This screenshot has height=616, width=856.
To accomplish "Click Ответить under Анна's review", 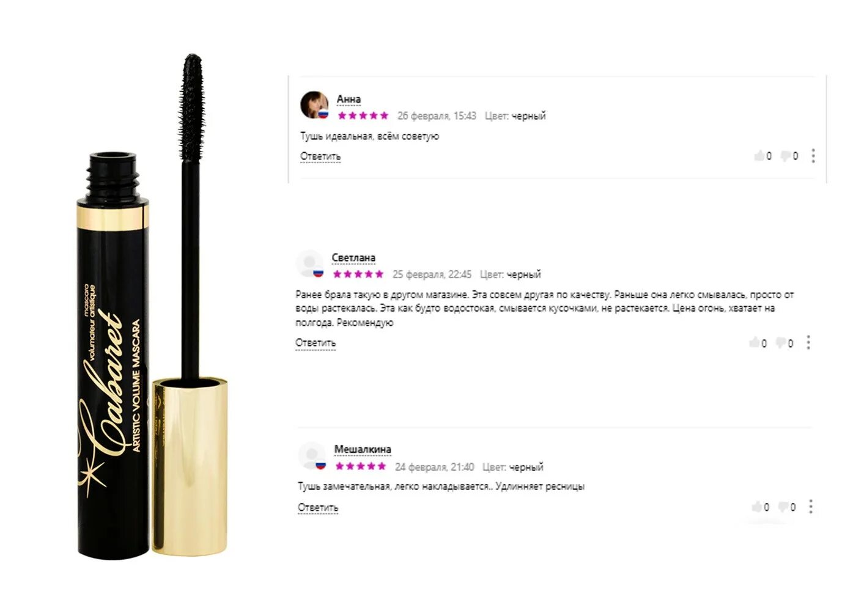I will point(320,156).
